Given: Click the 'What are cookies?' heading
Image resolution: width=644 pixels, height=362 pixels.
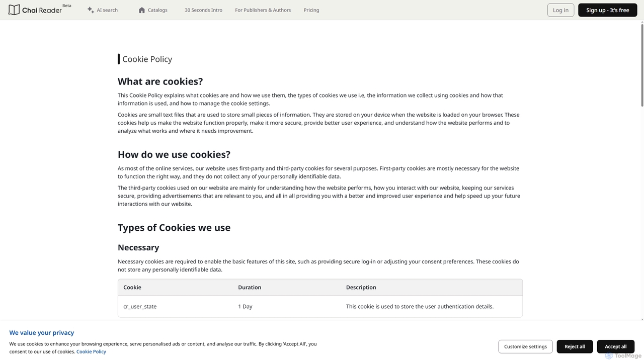Looking at the screenshot, I should (160, 81).
